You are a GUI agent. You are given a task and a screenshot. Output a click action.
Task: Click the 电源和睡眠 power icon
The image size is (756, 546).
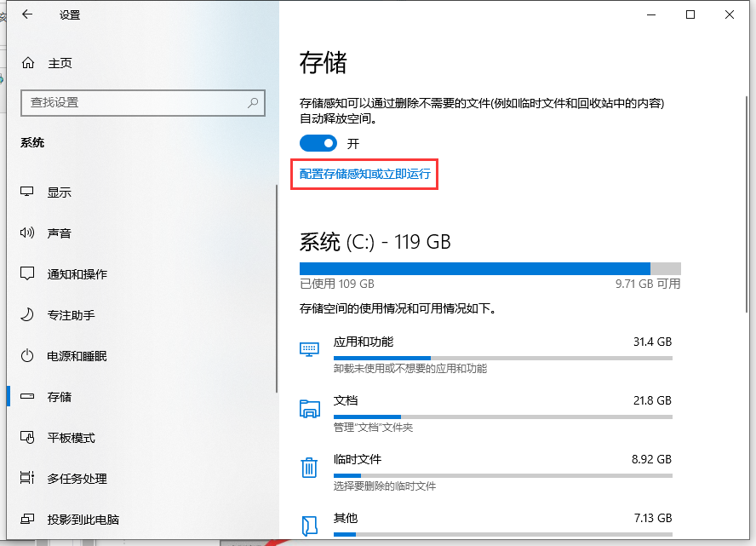28,355
